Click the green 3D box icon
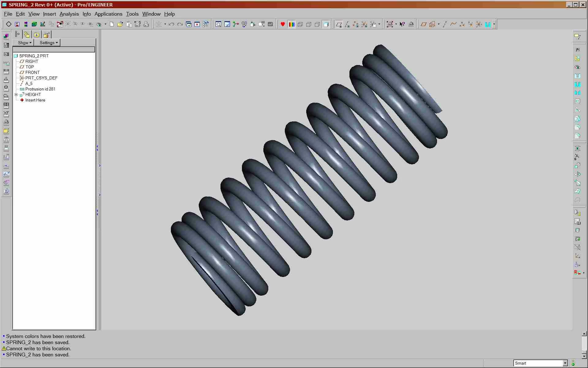This screenshot has height=368, width=588. [34, 24]
